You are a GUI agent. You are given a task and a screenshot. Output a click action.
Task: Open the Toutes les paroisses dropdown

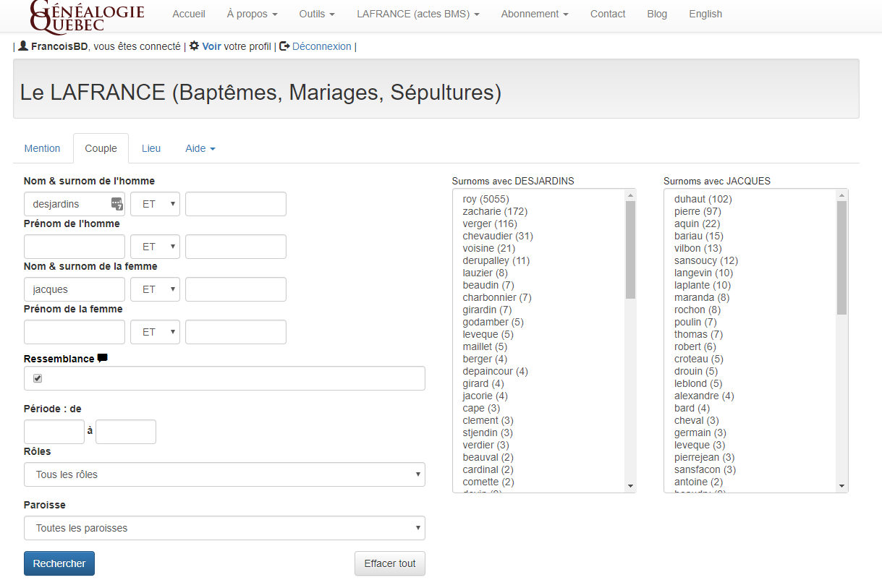tap(224, 528)
